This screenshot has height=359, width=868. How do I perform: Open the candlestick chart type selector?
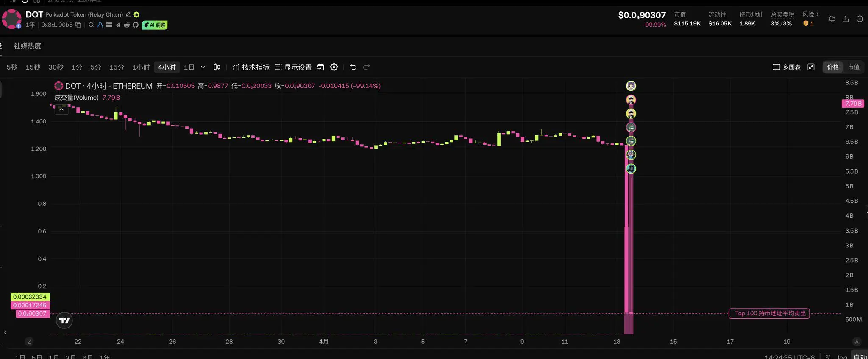pos(217,67)
